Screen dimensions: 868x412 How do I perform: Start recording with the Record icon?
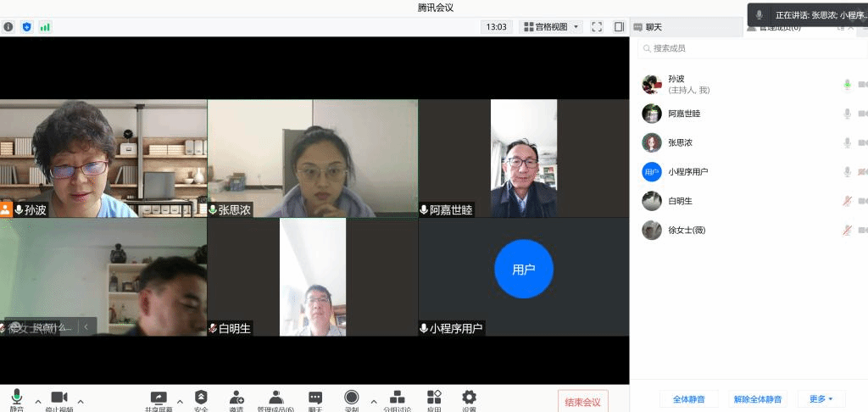click(x=352, y=398)
